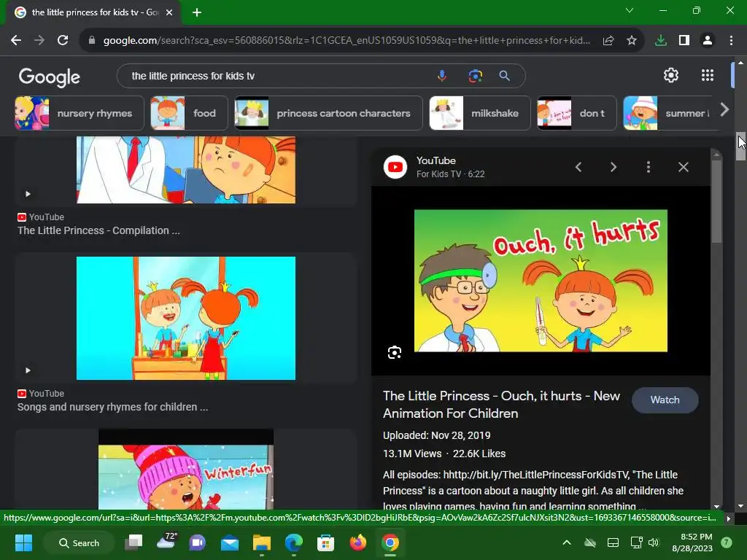Open volume control in system tray
Screen dimensions: 747x560
coord(654,542)
